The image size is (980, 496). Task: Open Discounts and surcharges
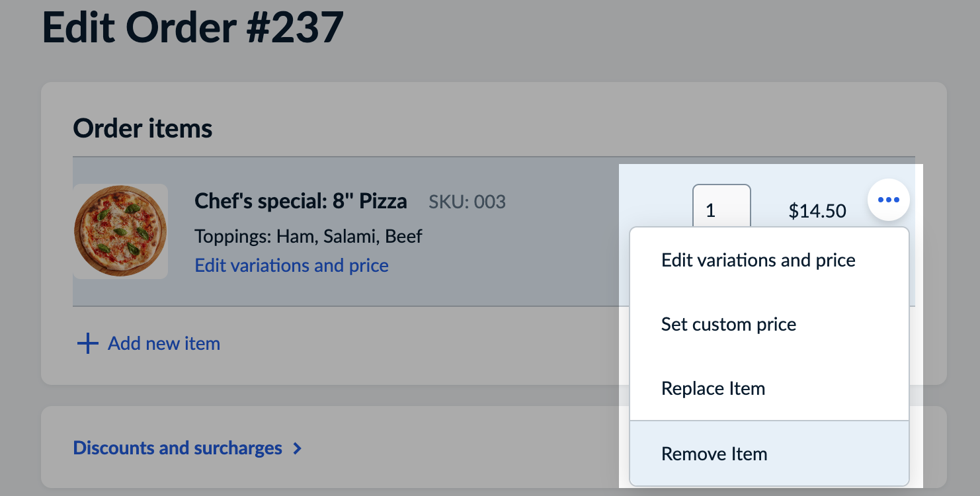coord(177,448)
